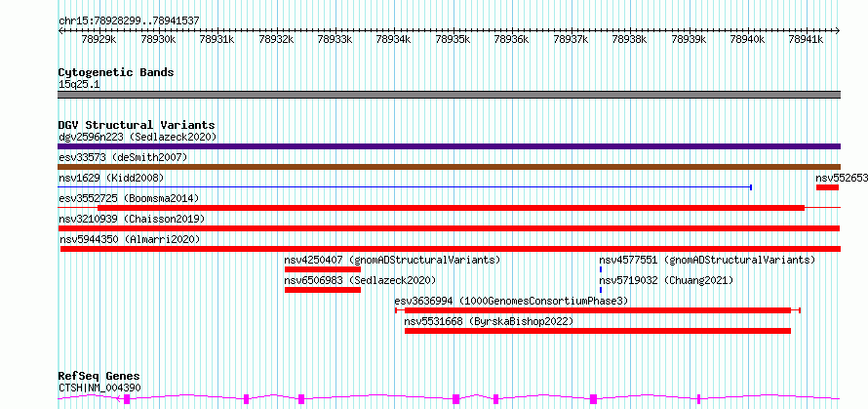
Task: Click the nsv4577551 (gnomADStructuralVariants) label
Action: tap(707, 260)
